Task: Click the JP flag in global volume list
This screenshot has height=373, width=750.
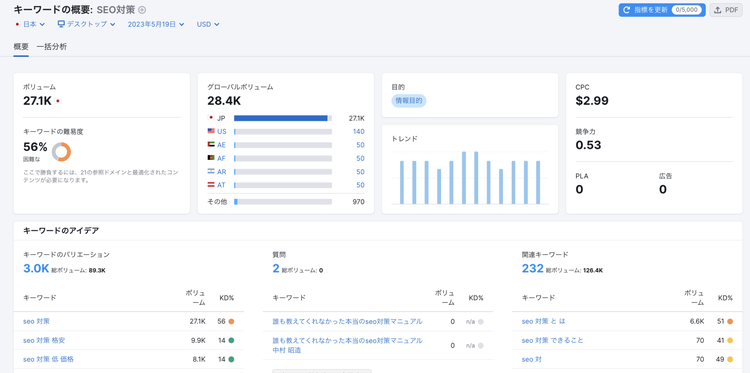Action: 211,118
